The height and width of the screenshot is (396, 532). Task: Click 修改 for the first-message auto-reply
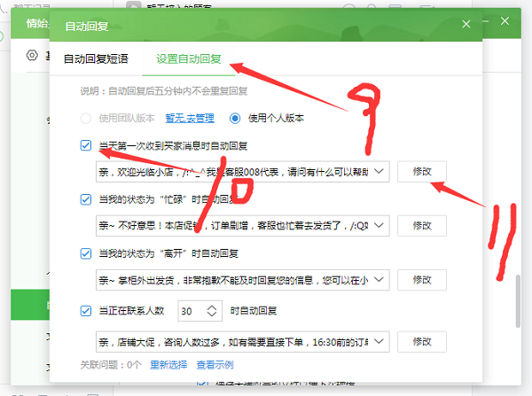pos(421,171)
